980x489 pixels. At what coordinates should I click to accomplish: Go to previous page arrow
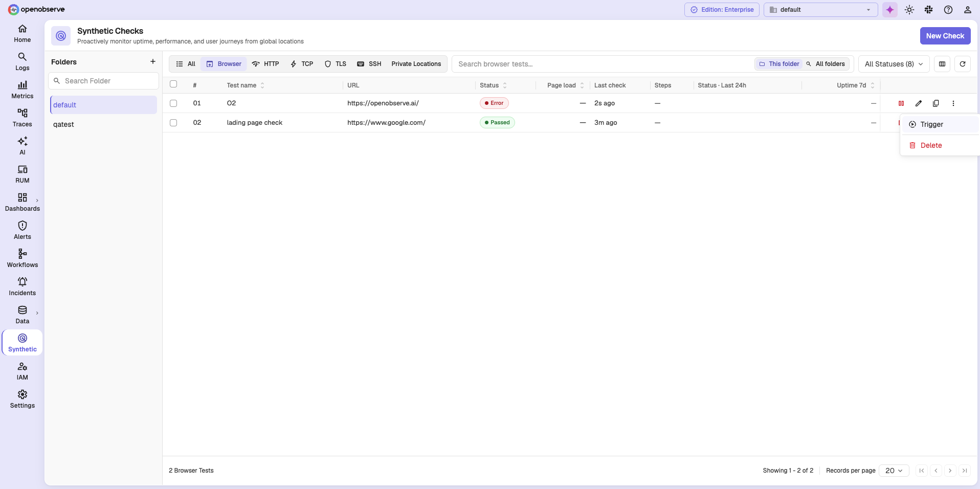(x=936, y=471)
